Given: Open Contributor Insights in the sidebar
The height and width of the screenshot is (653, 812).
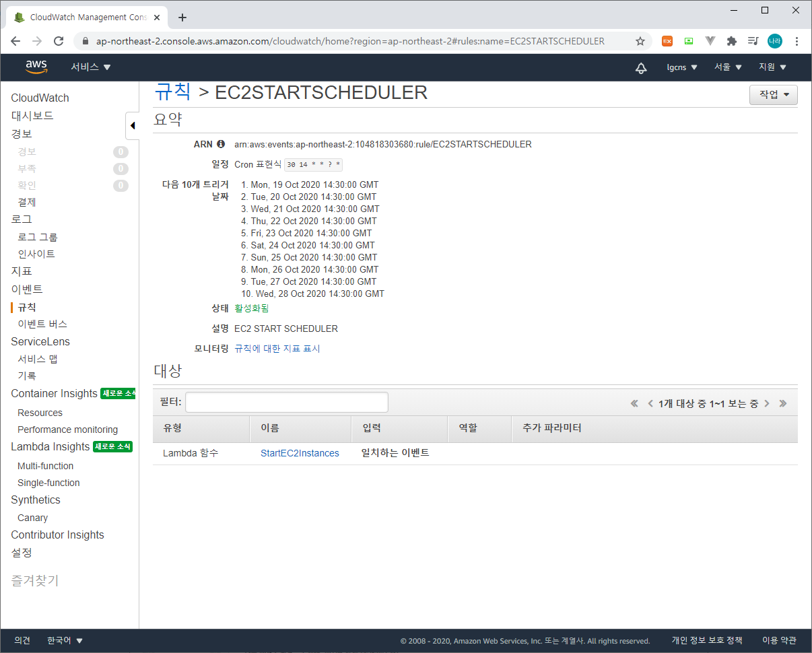Looking at the screenshot, I should tap(57, 535).
